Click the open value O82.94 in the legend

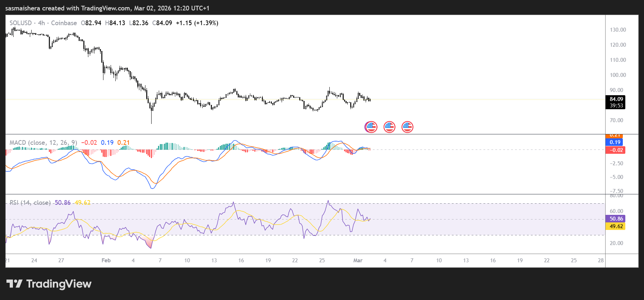91,23
